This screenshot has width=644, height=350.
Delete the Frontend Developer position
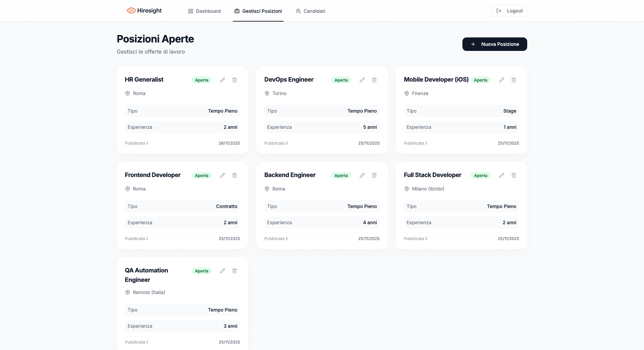click(x=235, y=175)
